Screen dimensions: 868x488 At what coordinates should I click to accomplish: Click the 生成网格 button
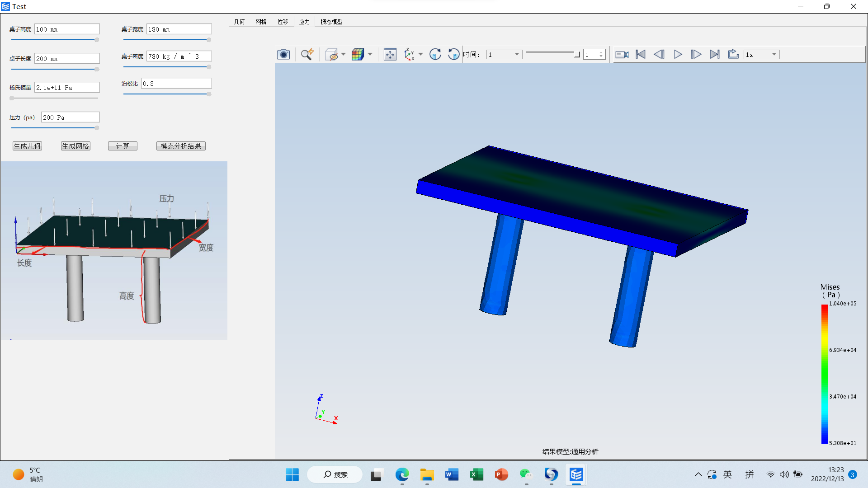75,146
